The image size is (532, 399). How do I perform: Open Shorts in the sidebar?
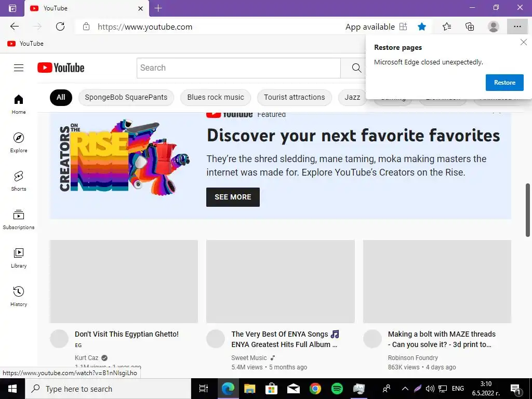[19, 181]
